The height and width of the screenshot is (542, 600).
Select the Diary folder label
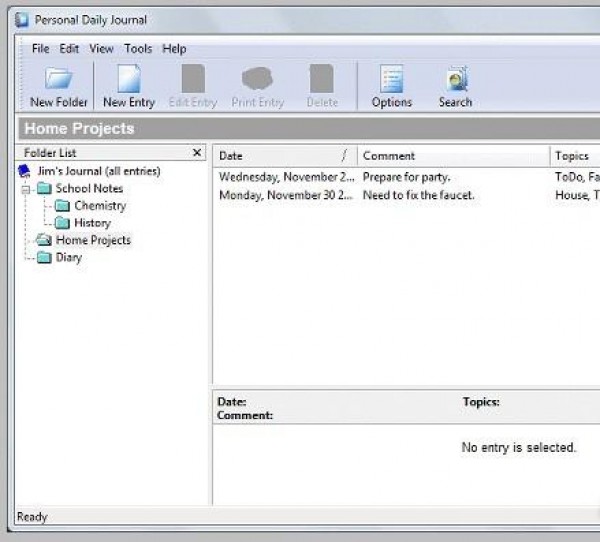(69, 257)
